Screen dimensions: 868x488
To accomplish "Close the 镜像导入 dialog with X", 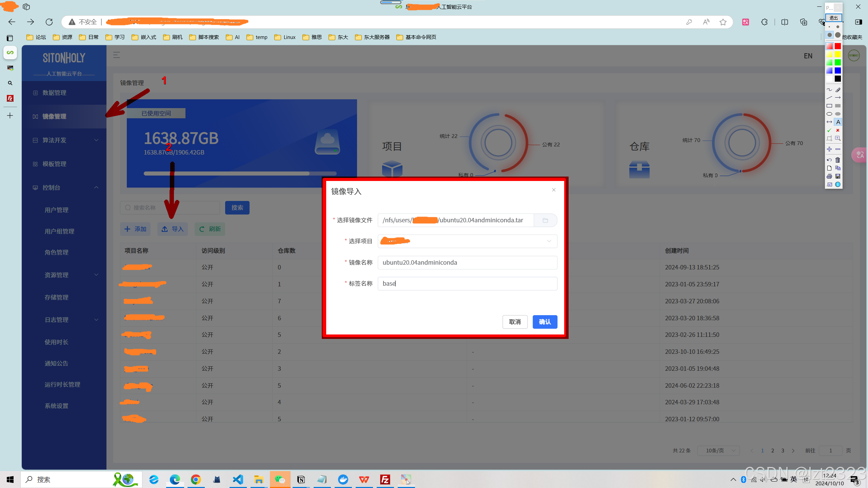I will click(x=554, y=190).
